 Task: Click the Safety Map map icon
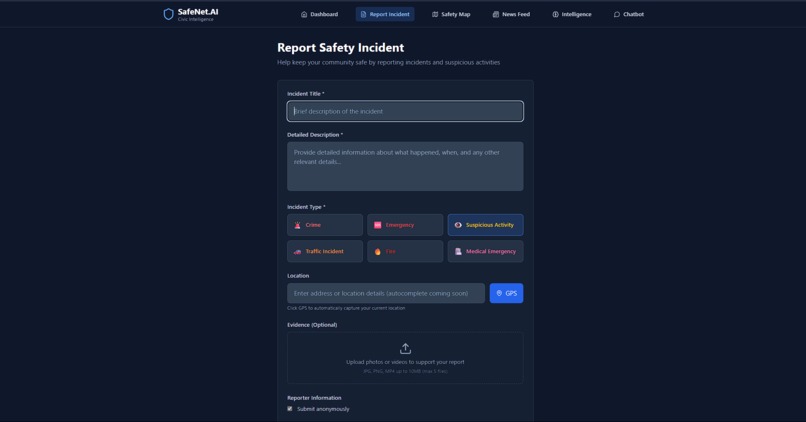pyautogui.click(x=435, y=14)
